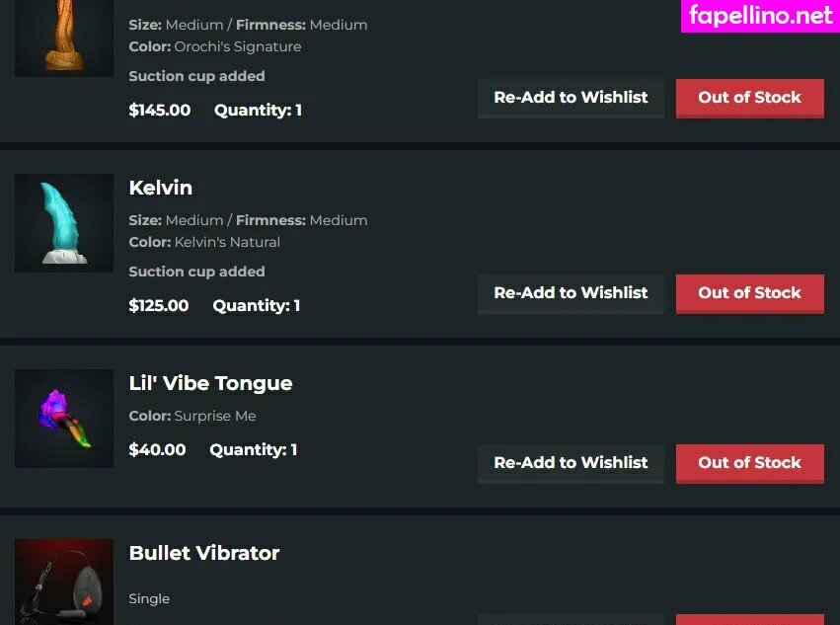Re-Add the $145.00 item to wishlist
The width and height of the screenshot is (840, 625).
571,98
